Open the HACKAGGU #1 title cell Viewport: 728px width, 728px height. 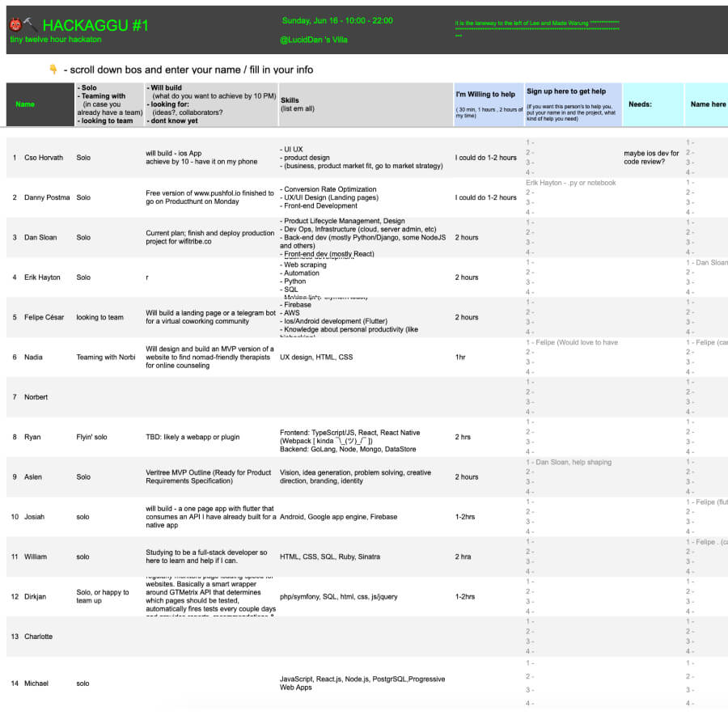pos(95,25)
